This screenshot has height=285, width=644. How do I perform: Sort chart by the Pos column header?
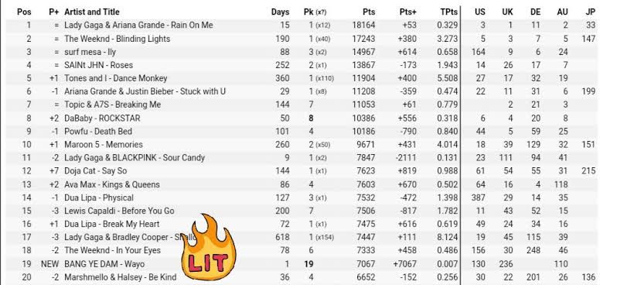coord(24,12)
